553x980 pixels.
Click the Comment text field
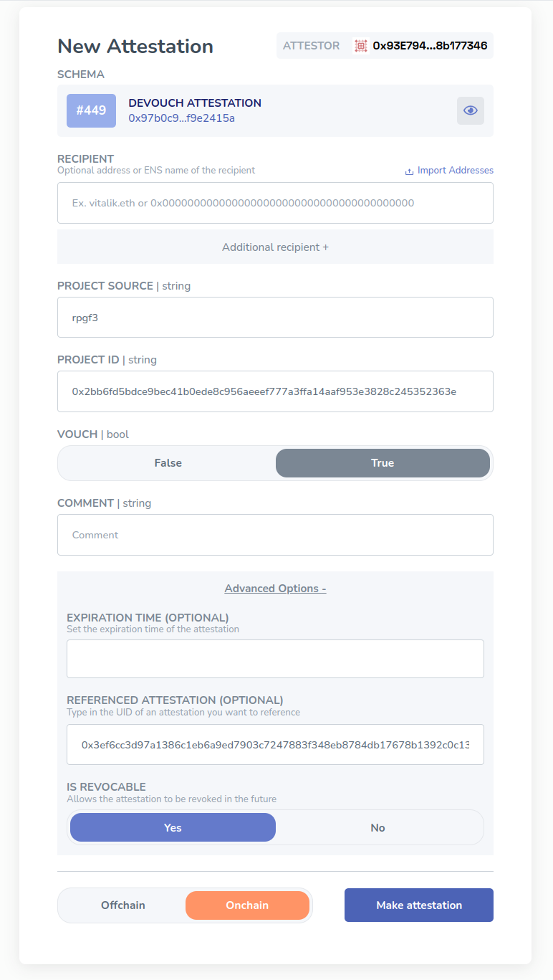pos(275,535)
